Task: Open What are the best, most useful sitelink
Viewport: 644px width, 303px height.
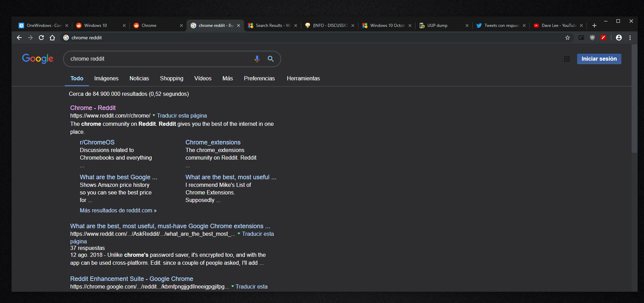Action: (231, 177)
